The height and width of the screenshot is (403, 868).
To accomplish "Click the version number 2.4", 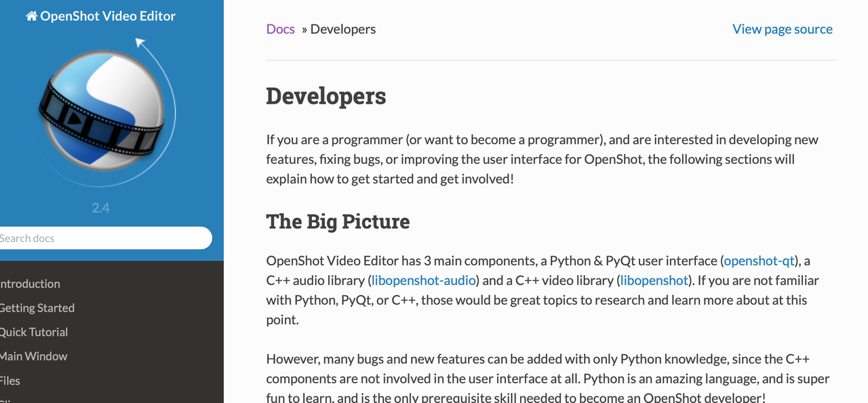I will pyautogui.click(x=101, y=208).
